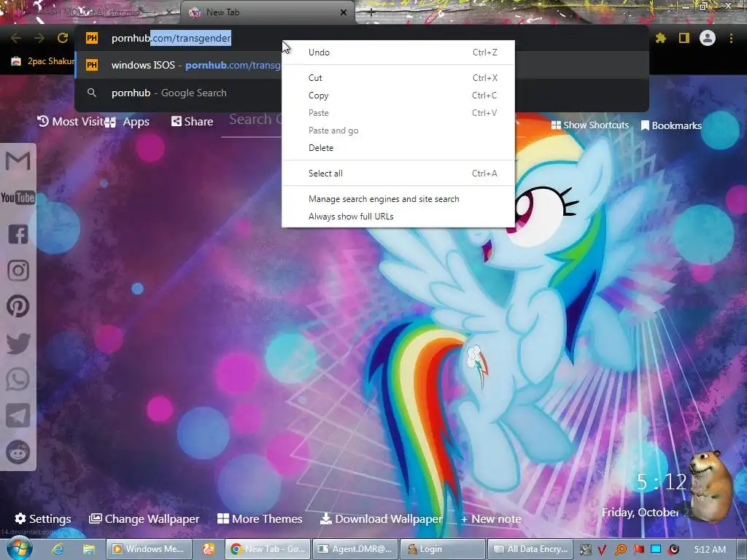Click the page Search field
Viewport: 747px width, 560px height.
coord(252,120)
